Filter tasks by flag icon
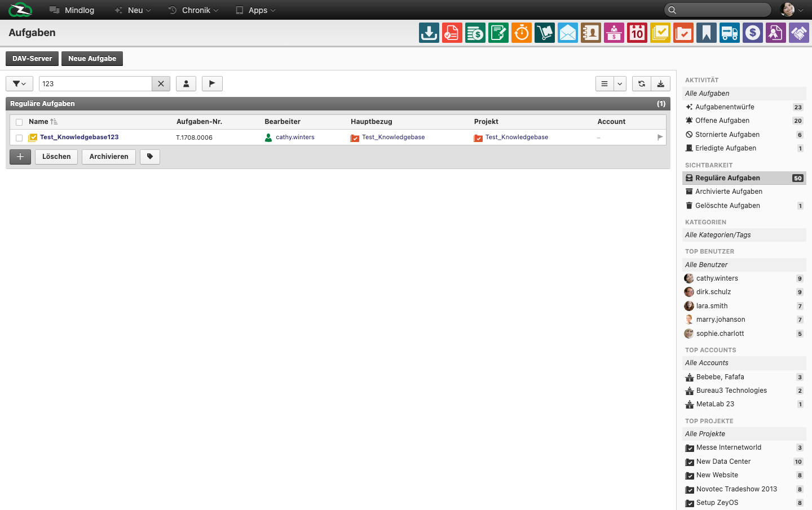Image resolution: width=812 pixels, height=510 pixels. coord(212,83)
